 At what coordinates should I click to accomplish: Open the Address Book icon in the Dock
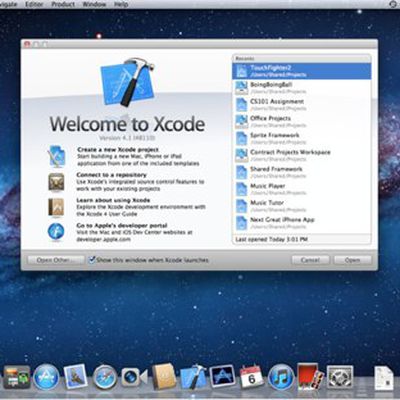(x=164, y=377)
